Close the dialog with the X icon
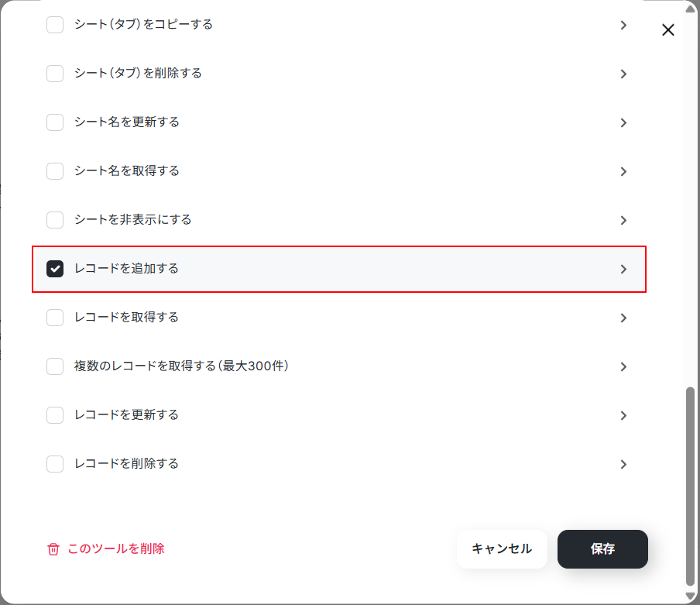The height and width of the screenshot is (605, 700). pyautogui.click(x=667, y=30)
